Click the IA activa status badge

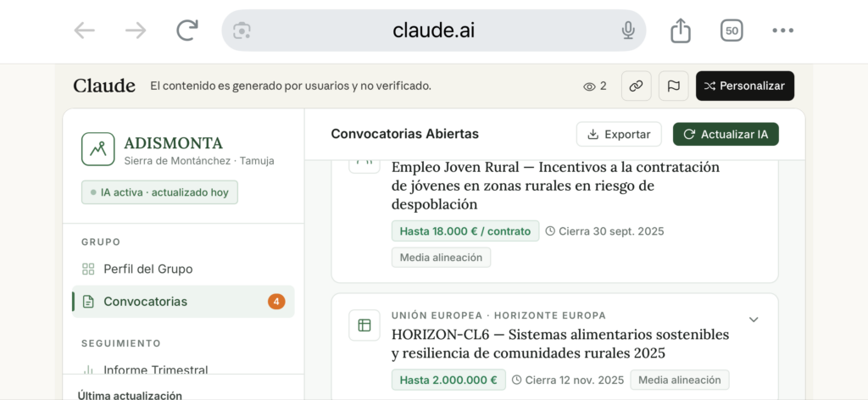(159, 192)
